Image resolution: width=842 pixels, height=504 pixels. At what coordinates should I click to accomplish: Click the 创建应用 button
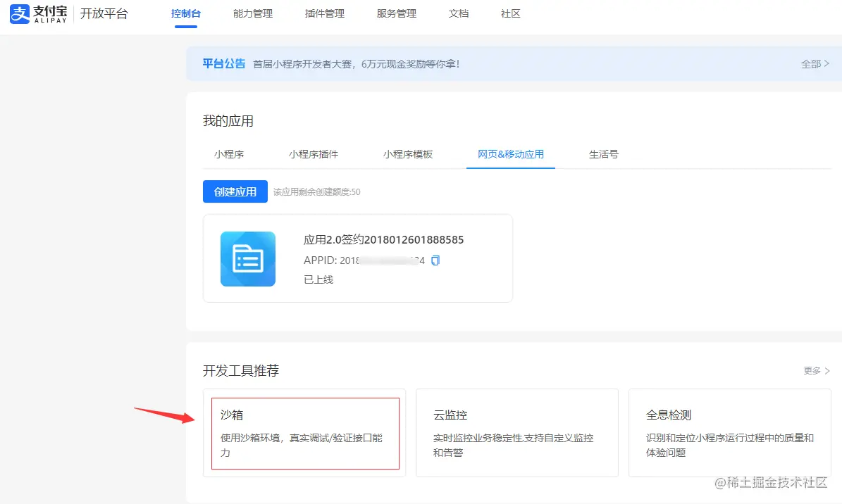235,191
